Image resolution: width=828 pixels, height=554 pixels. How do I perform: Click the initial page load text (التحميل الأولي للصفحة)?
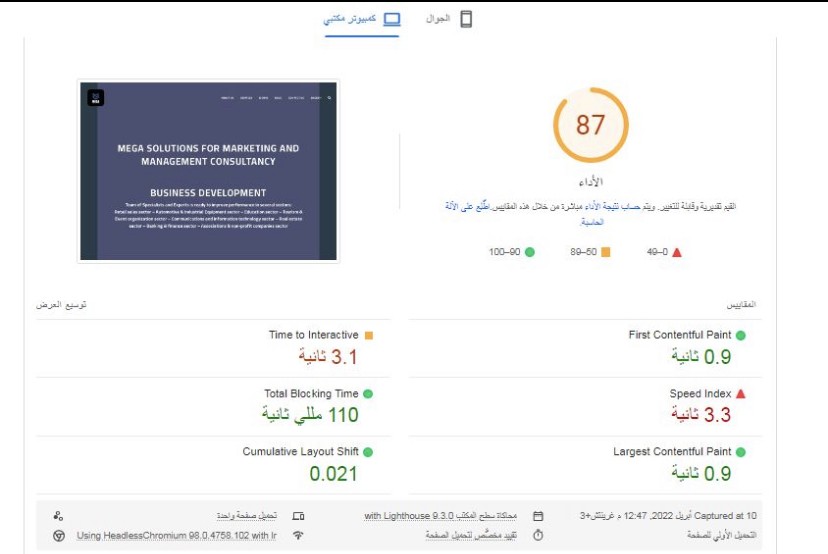[x=721, y=536]
